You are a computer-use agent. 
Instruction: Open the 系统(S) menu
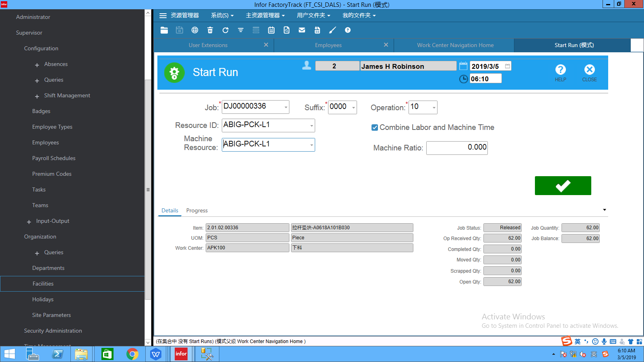click(x=222, y=15)
